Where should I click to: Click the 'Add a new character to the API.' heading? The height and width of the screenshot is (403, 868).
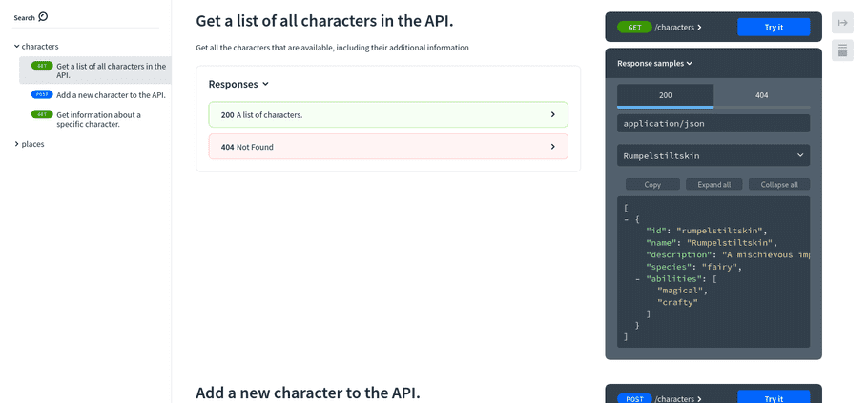308,393
